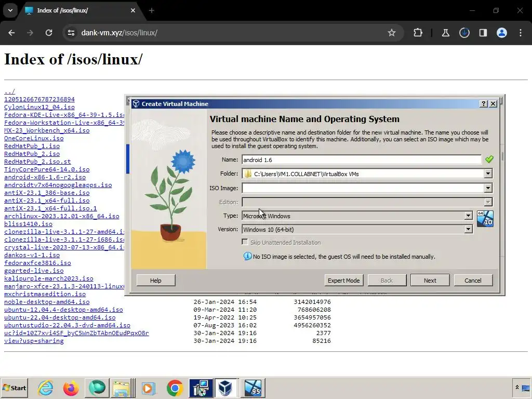Open MX-23_Workbench_x64.iso link

coord(47,130)
